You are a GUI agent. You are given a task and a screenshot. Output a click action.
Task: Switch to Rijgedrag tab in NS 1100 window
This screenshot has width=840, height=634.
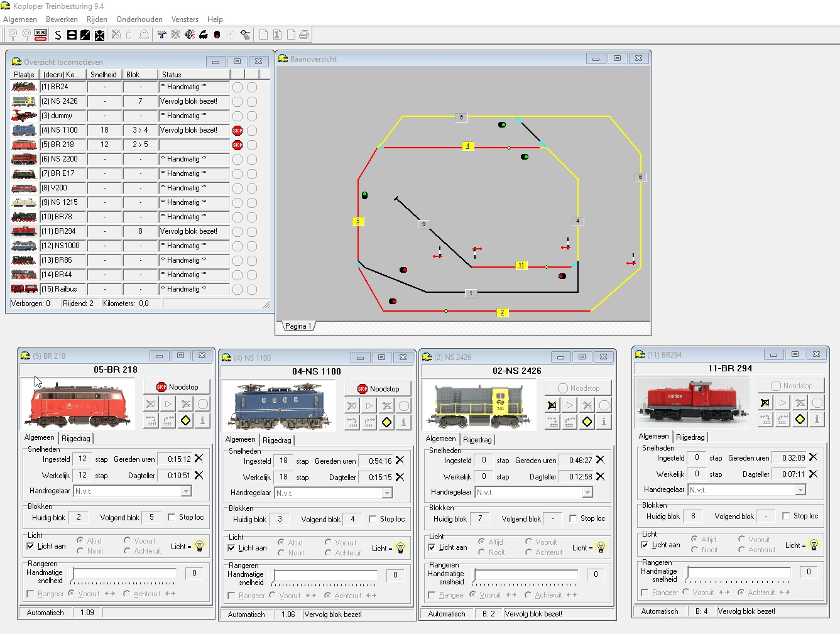pos(277,440)
